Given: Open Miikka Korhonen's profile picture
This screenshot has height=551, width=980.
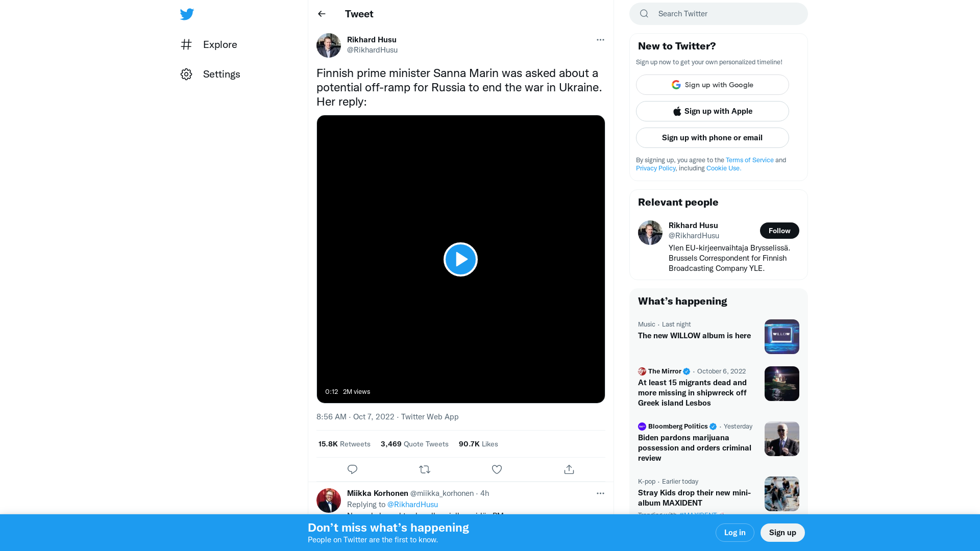Looking at the screenshot, I should (x=329, y=500).
